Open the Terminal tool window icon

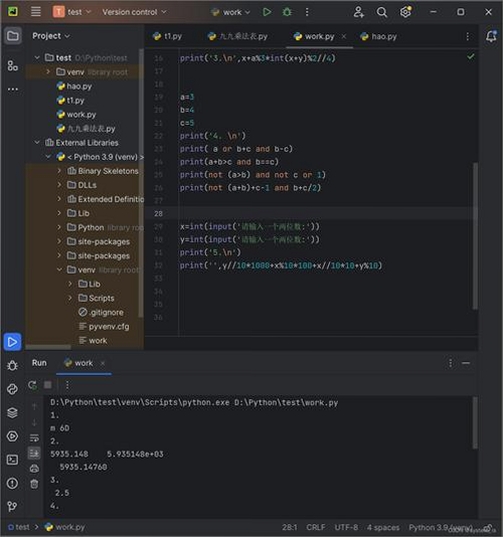click(13, 460)
